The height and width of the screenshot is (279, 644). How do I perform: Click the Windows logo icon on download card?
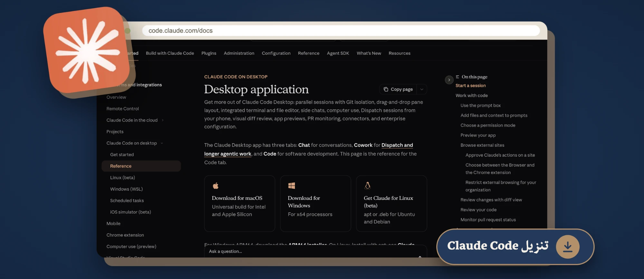tap(292, 186)
